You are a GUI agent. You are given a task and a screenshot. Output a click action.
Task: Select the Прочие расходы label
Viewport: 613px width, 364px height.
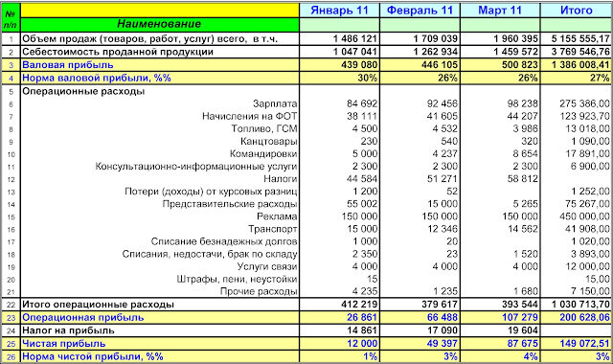[259, 291]
